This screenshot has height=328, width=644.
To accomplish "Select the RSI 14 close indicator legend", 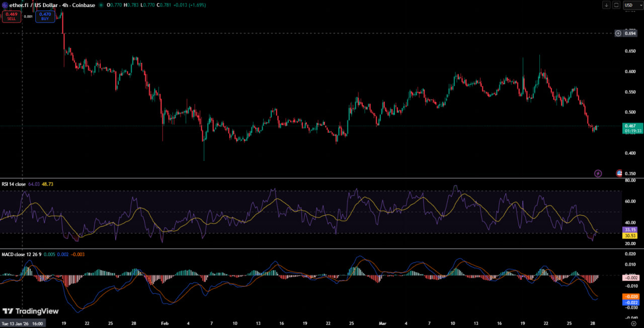I will (x=14, y=184).
